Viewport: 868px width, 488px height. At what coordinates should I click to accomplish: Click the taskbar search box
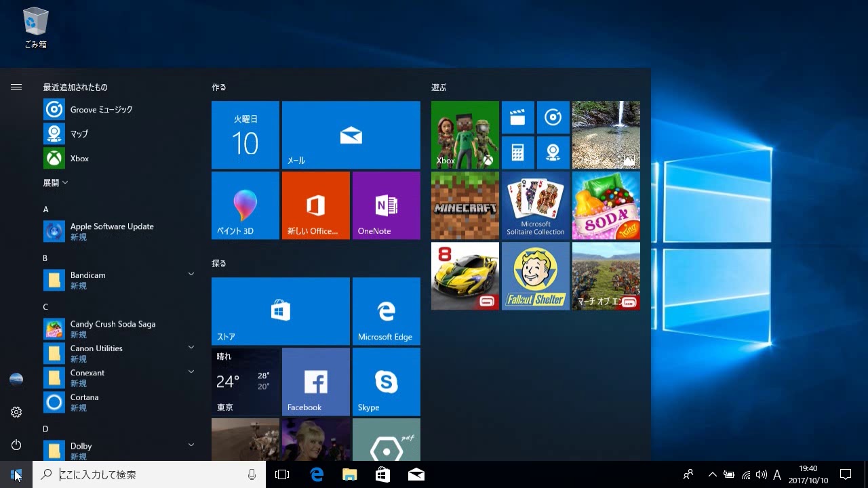149,474
